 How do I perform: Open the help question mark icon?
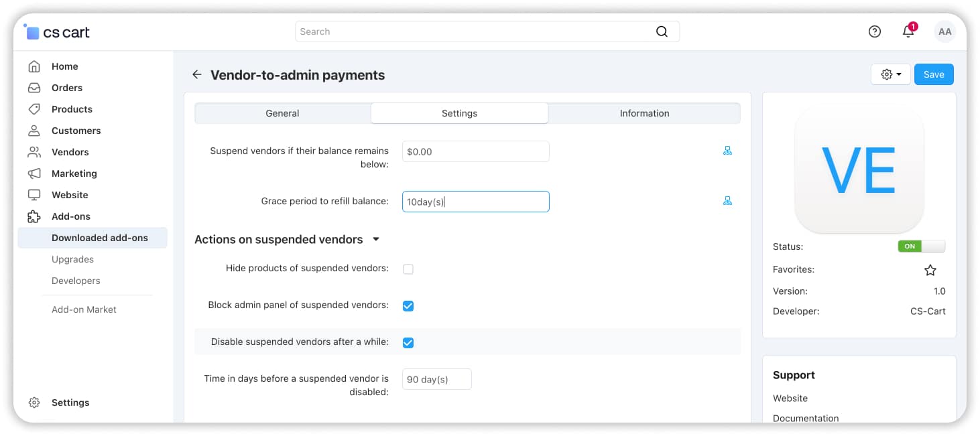[875, 31]
